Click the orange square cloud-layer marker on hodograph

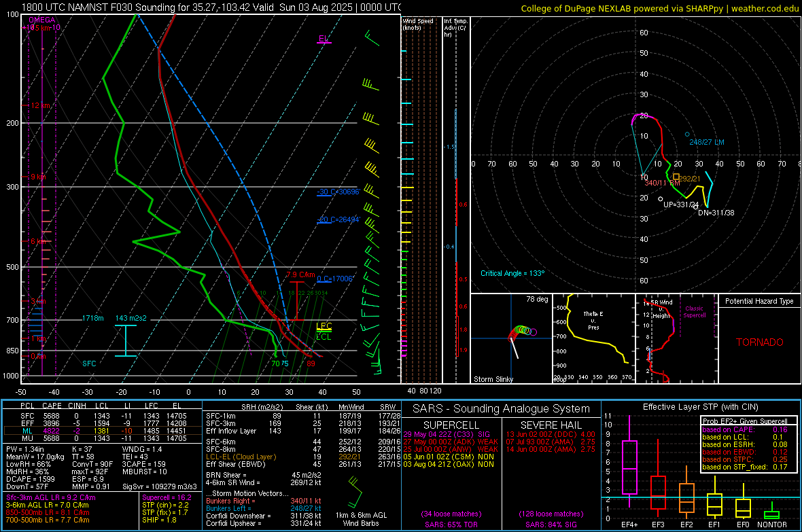point(676,177)
